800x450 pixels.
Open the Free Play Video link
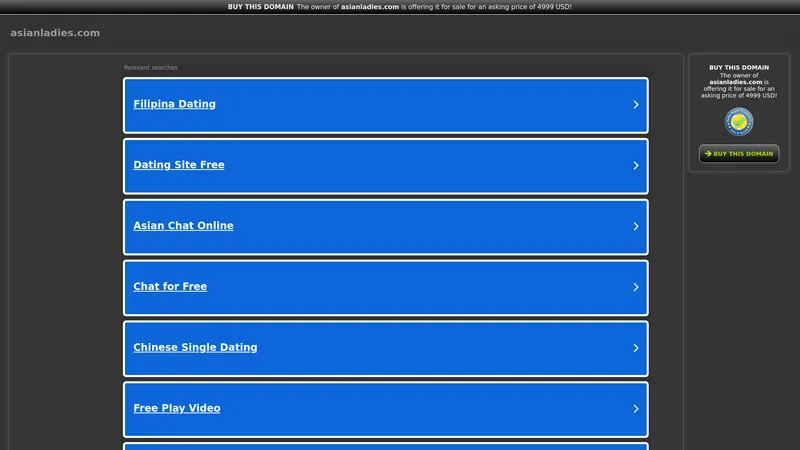(x=177, y=409)
